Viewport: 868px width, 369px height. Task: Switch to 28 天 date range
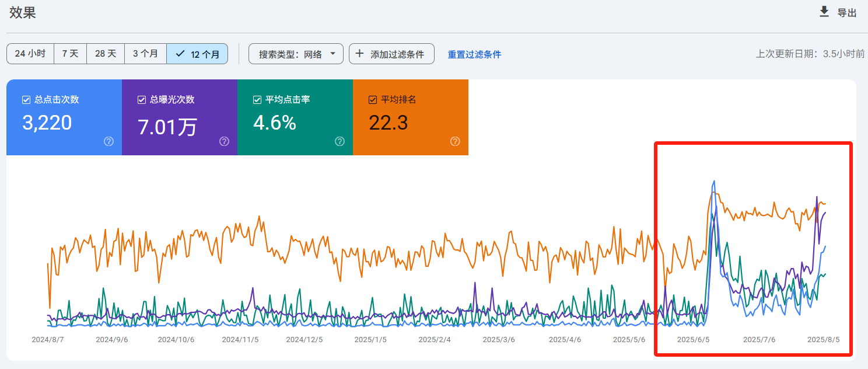tap(106, 54)
